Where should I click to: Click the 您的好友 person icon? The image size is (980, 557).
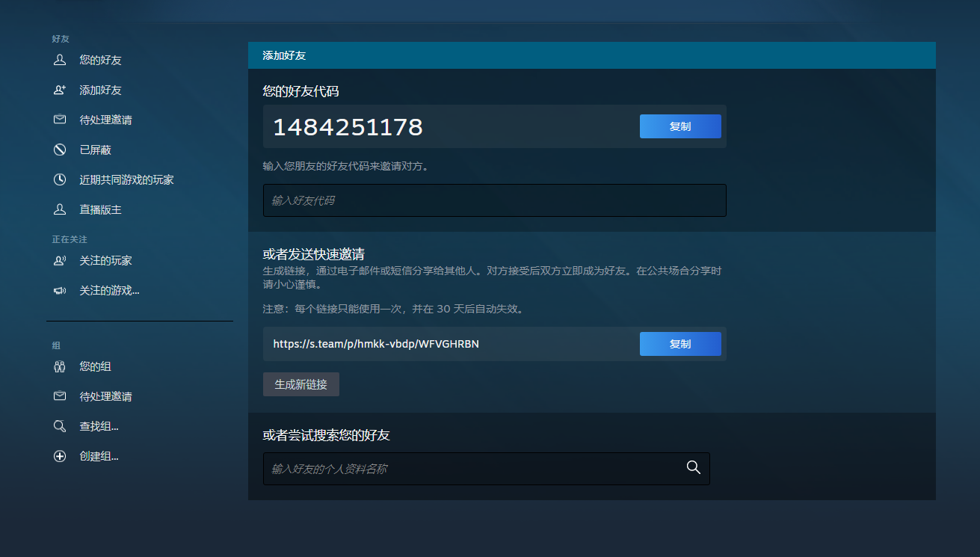pyautogui.click(x=60, y=60)
